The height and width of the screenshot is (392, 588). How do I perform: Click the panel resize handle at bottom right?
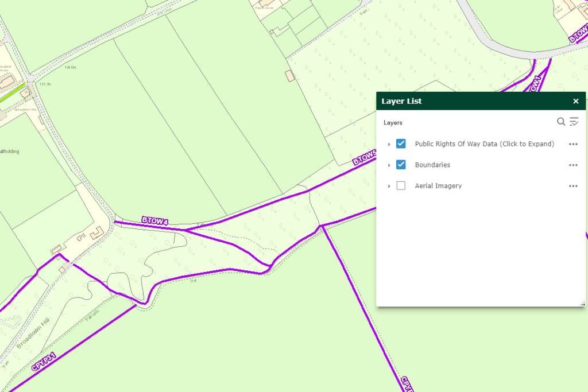582,302
